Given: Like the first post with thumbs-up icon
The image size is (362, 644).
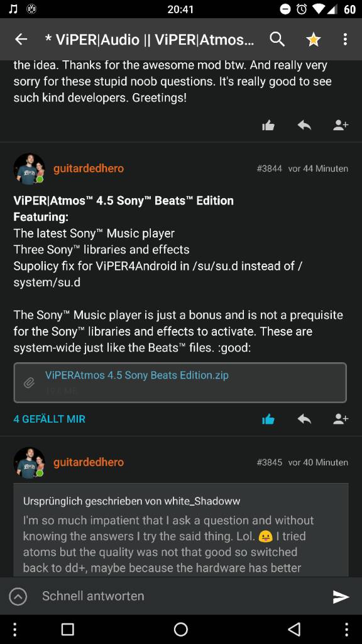Looking at the screenshot, I should (x=268, y=126).
